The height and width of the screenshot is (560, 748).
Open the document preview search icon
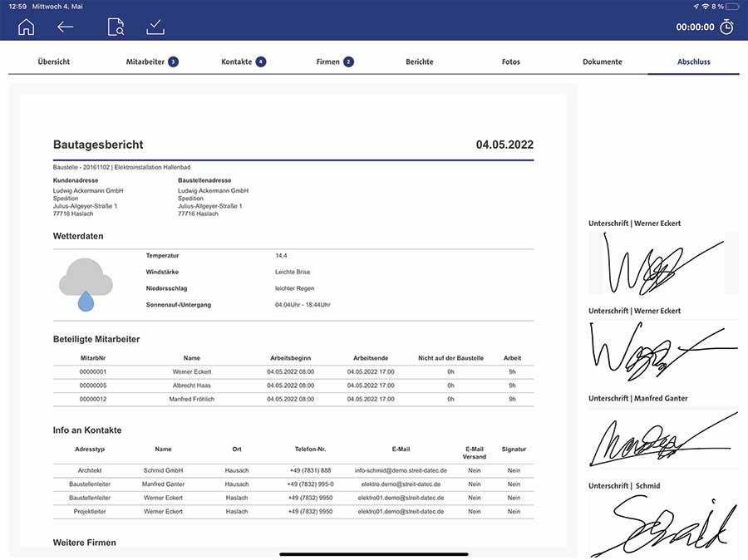pos(116,27)
